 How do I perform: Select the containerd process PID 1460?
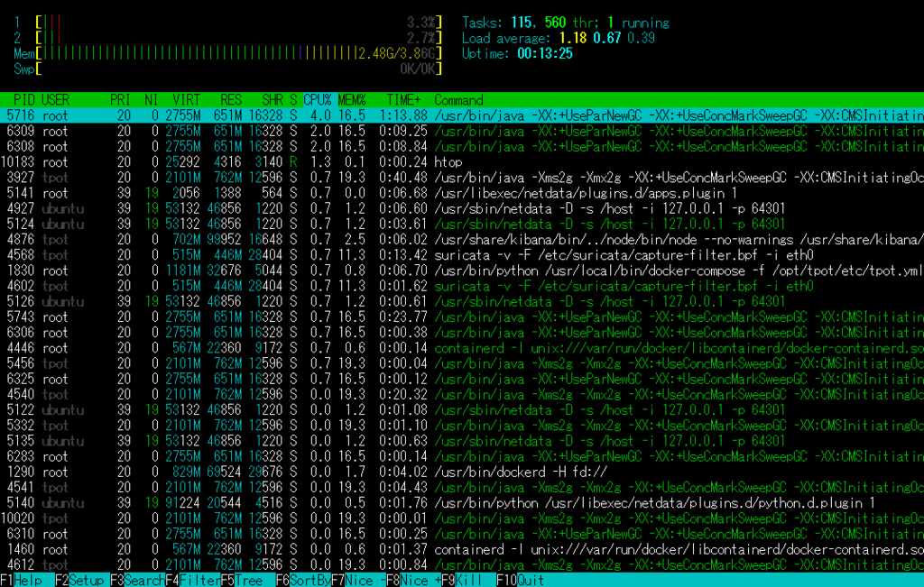(462, 550)
